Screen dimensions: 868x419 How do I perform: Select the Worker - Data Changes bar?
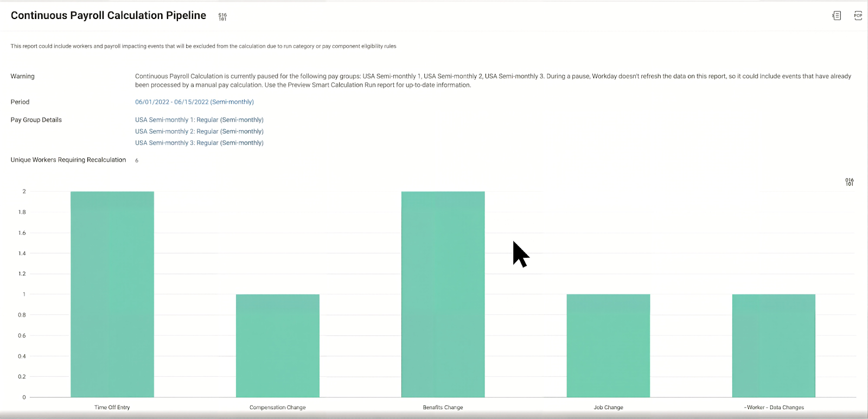point(774,346)
